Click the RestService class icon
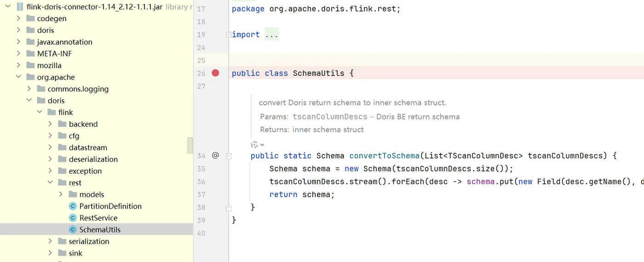 click(x=73, y=218)
